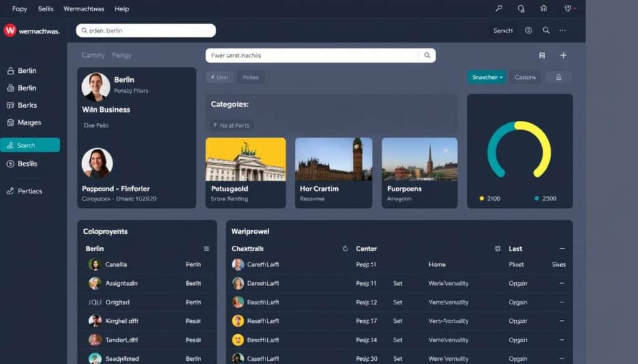Toggle the Nat Parts category tag
This screenshot has height=364, width=638.
click(x=231, y=125)
